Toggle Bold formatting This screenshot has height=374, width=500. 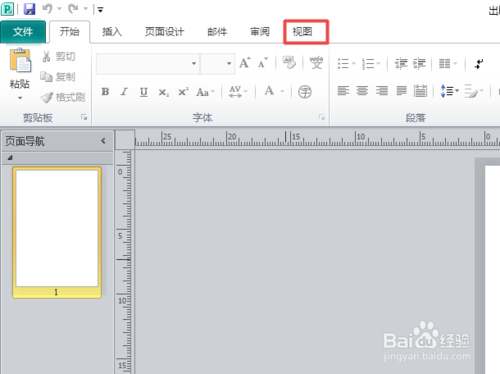105,91
